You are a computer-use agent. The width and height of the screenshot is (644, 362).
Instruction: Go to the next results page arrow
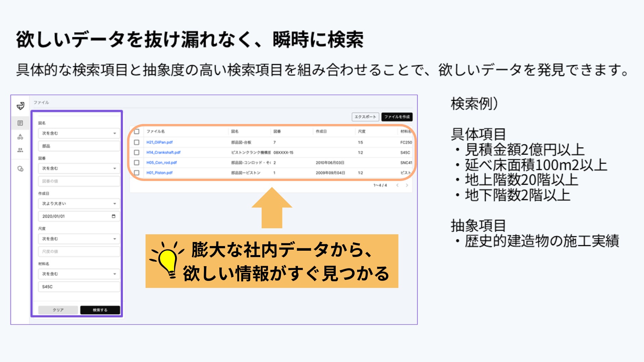407,185
